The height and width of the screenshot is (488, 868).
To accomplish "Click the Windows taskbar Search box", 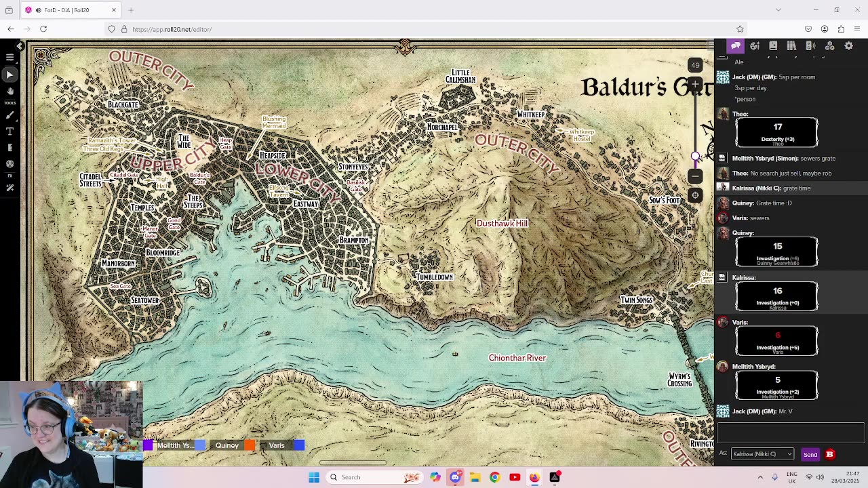I will pos(374,477).
